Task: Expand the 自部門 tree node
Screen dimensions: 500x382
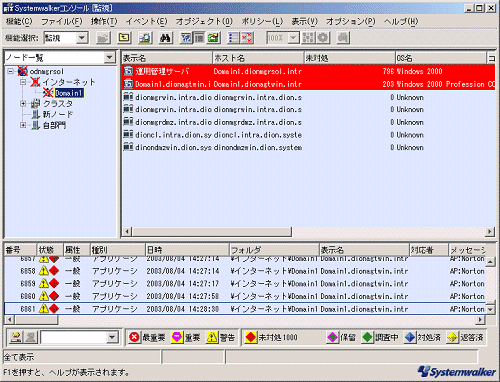Action: click(23, 125)
